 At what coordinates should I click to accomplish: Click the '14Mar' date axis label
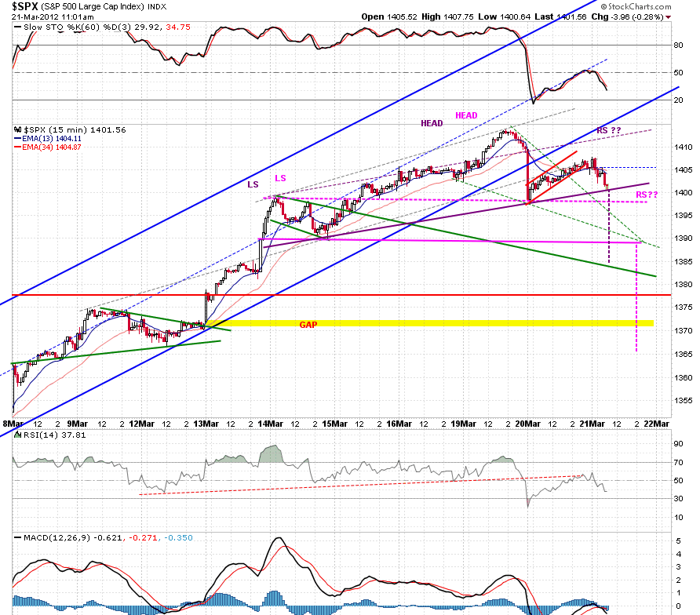[x=271, y=424]
